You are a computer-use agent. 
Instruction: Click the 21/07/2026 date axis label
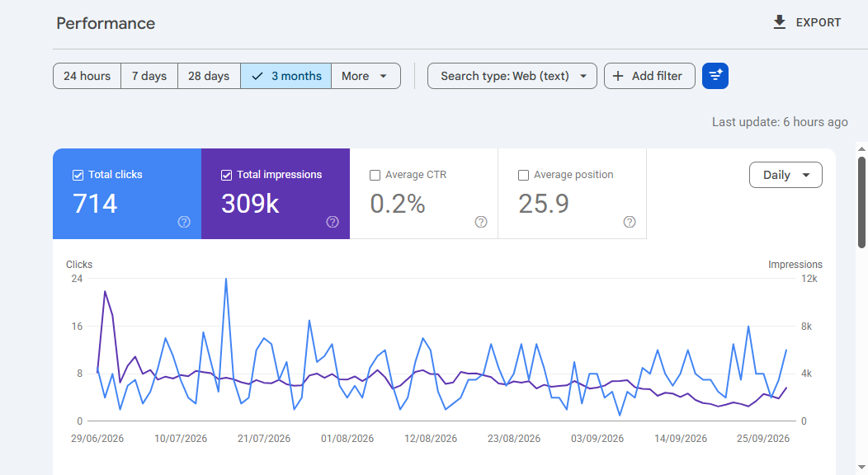coord(264,439)
